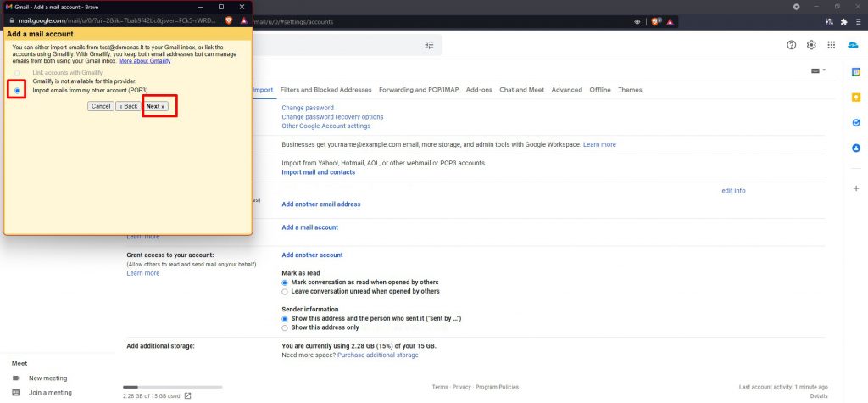This screenshot has height=403, width=868.
Task: Click Learn more under Grant access
Action: point(142,273)
